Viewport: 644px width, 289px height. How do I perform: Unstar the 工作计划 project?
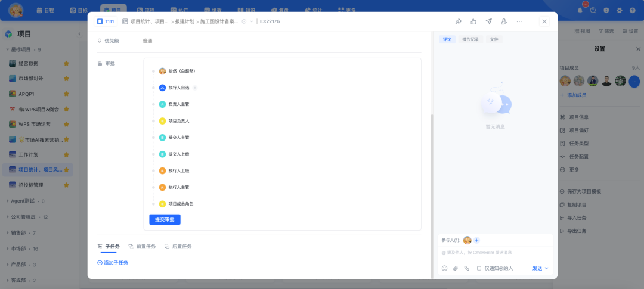click(66, 154)
